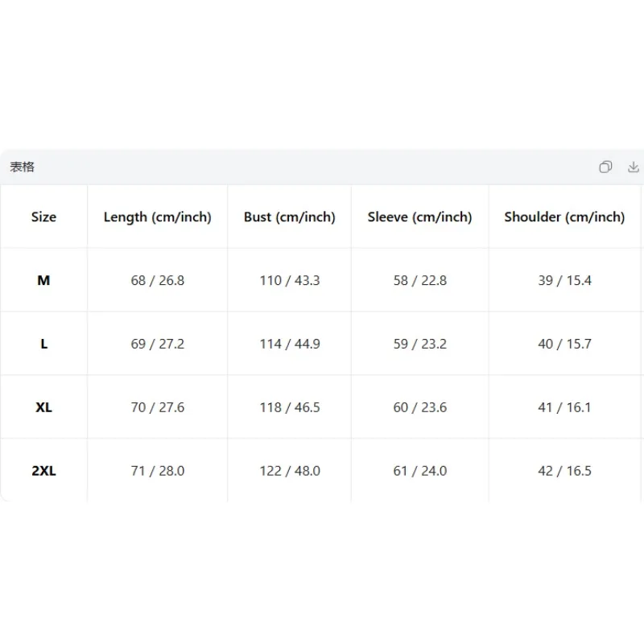
Task: Click the 2XL size row label
Action: click(x=43, y=471)
